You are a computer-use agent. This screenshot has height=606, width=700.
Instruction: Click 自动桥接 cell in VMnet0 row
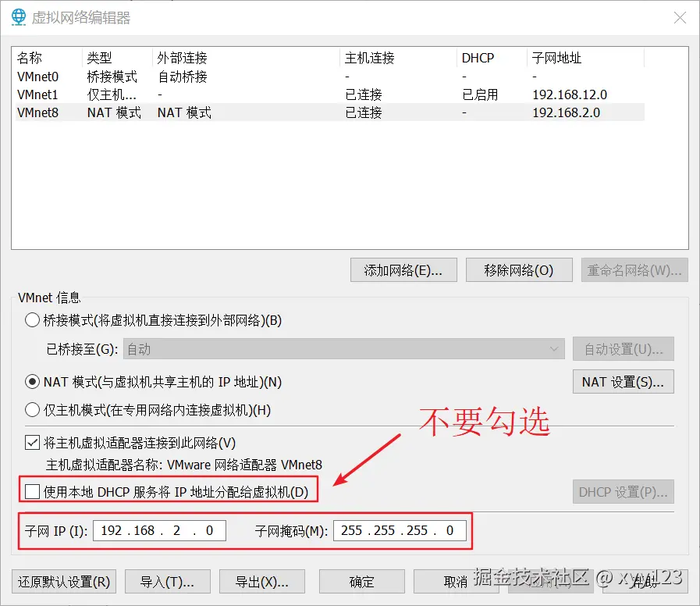click(x=183, y=77)
